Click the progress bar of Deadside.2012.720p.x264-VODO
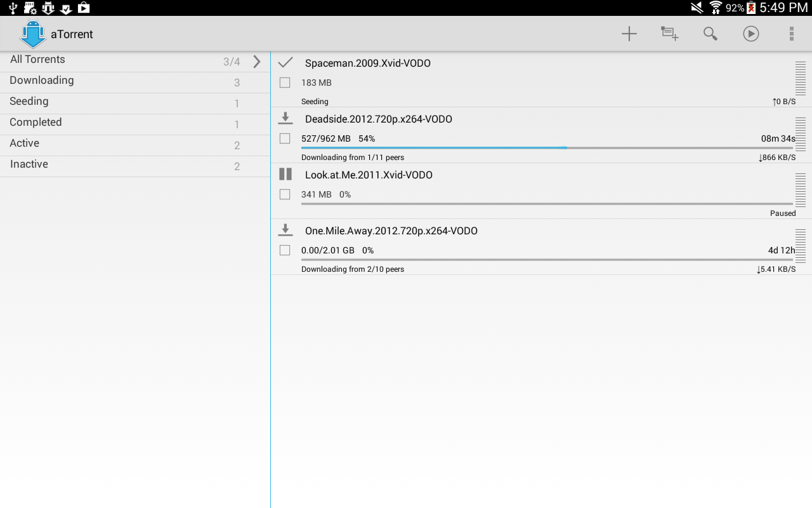This screenshot has width=812, height=508. pyautogui.click(x=546, y=147)
